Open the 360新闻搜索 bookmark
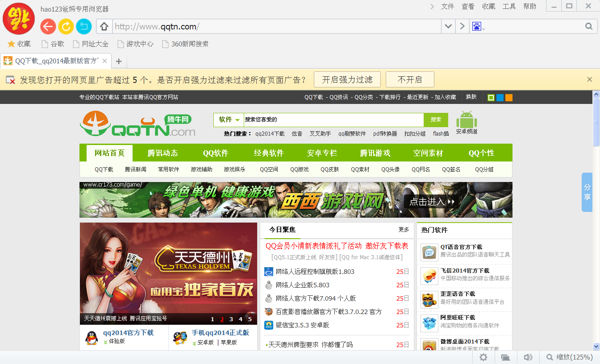 point(185,44)
